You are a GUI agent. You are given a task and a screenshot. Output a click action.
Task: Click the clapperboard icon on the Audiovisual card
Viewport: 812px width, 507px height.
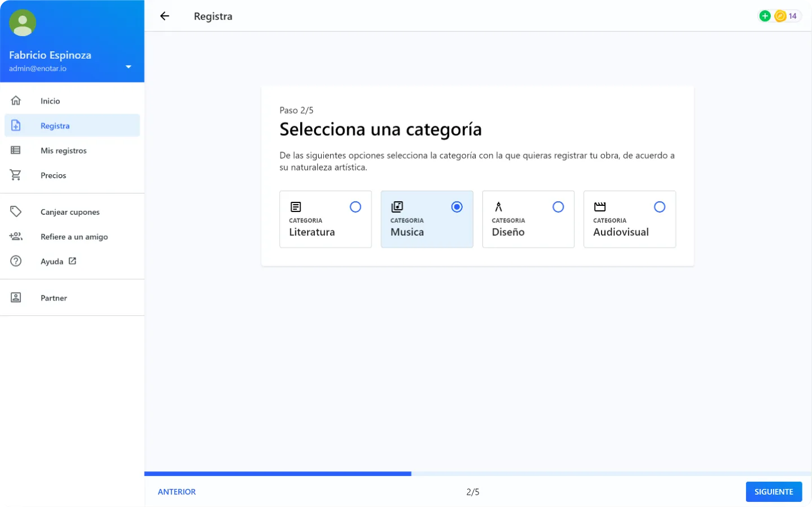point(600,206)
